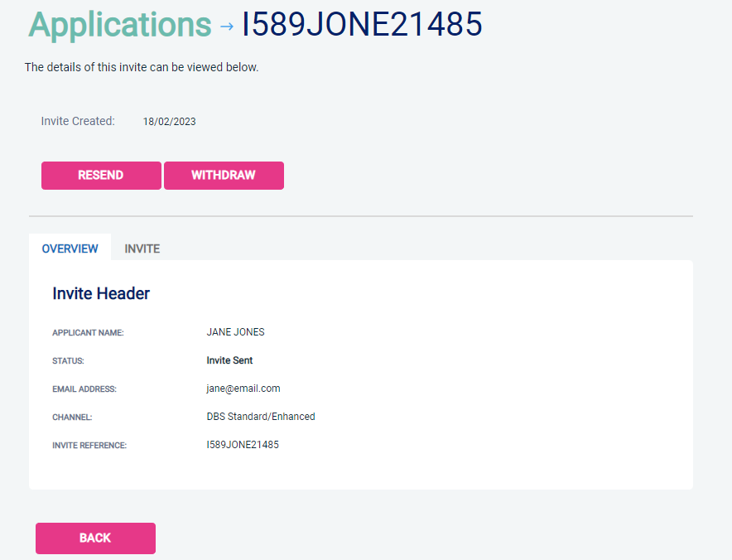Click the Invite Sent status value

[x=229, y=360]
